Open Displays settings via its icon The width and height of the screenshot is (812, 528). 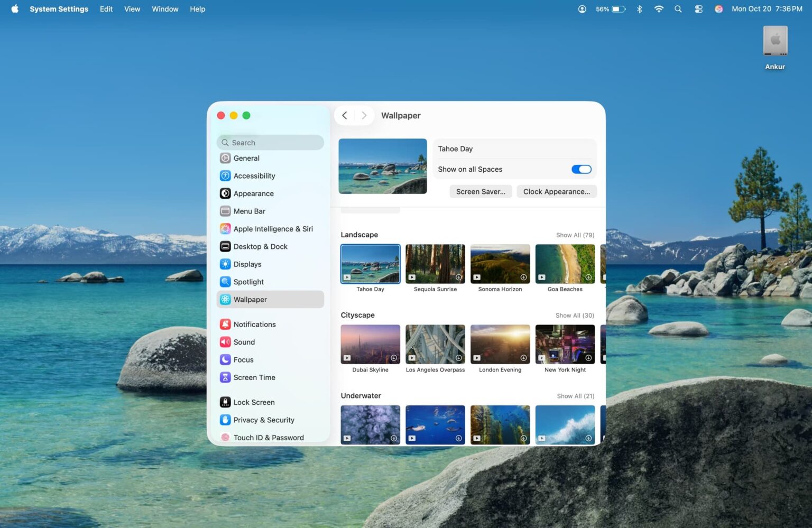(x=225, y=264)
